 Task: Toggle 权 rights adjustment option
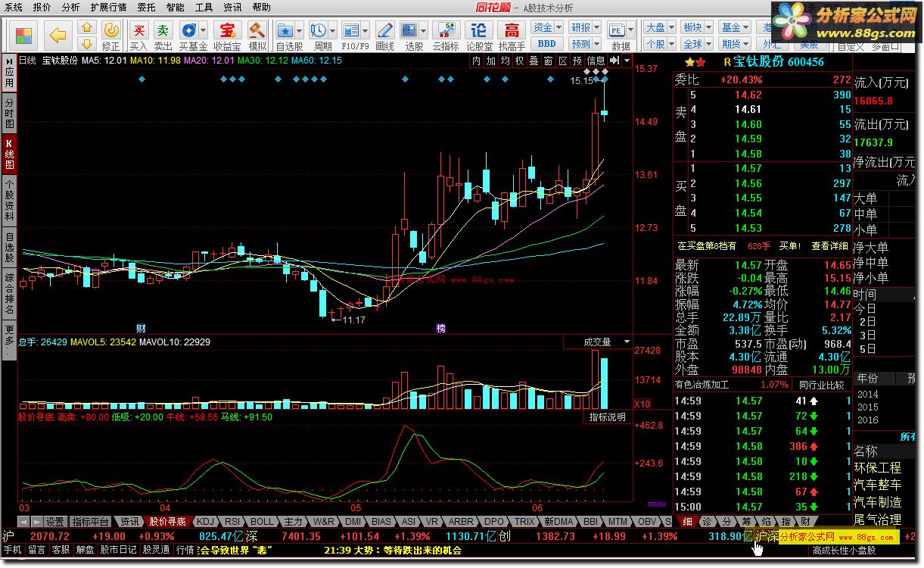pos(519,60)
